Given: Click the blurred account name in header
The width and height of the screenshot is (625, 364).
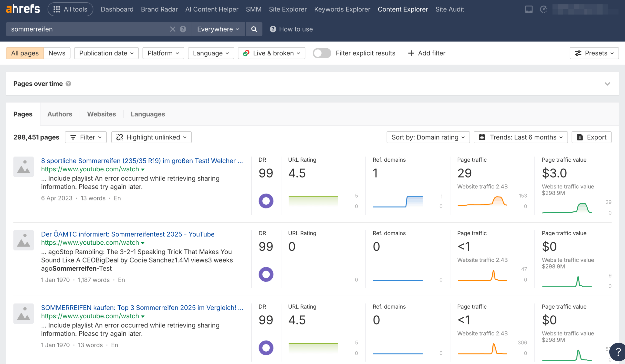Looking at the screenshot, I should [585, 10].
